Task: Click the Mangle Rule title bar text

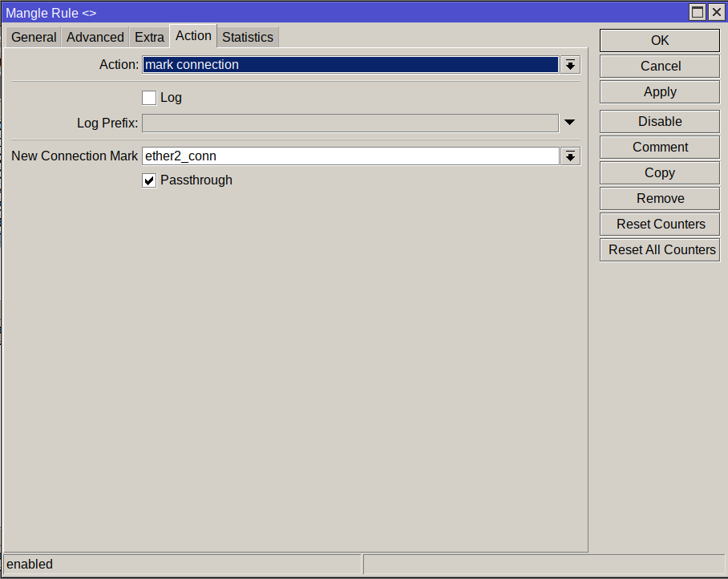Action: pyautogui.click(x=51, y=13)
